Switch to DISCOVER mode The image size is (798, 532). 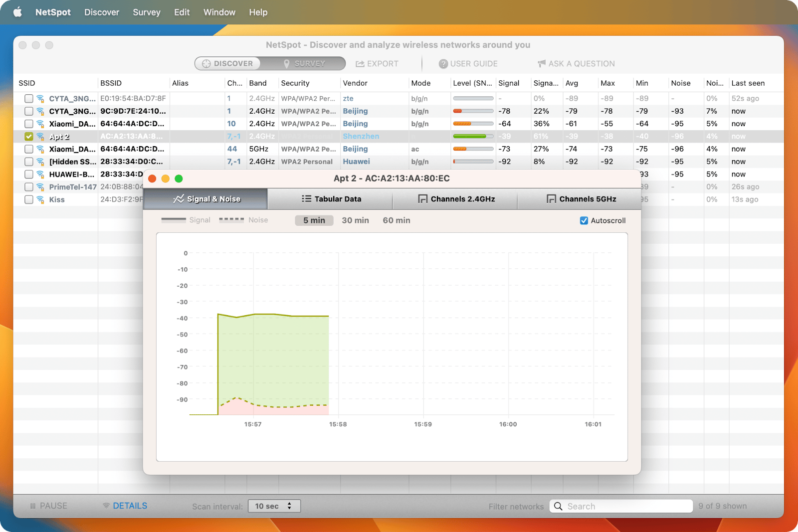point(227,63)
